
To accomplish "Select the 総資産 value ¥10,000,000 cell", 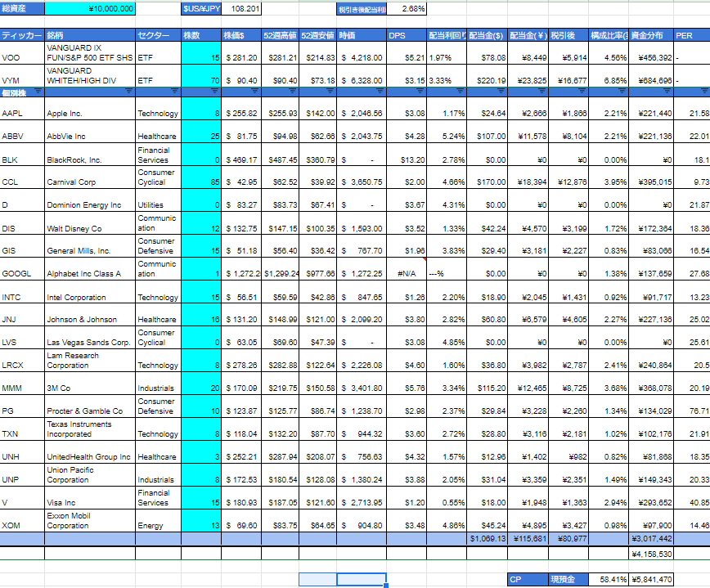I will (90, 9).
